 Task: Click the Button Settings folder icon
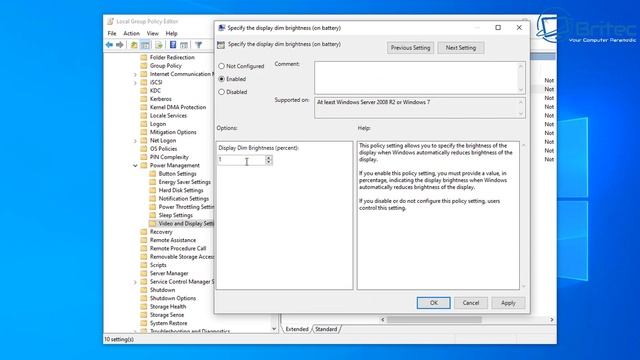click(x=153, y=173)
